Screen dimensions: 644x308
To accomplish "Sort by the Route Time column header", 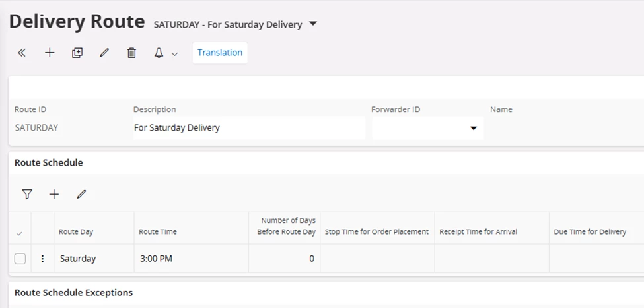I will (158, 232).
